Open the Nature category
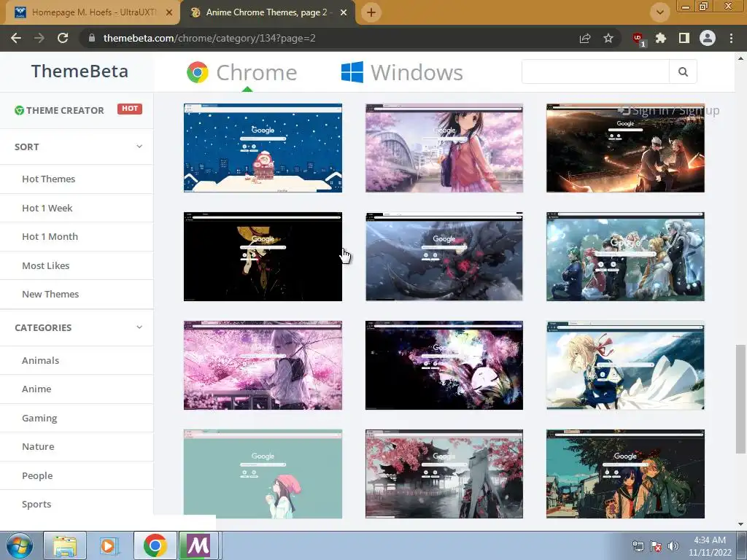The height and width of the screenshot is (560, 747). click(x=38, y=447)
